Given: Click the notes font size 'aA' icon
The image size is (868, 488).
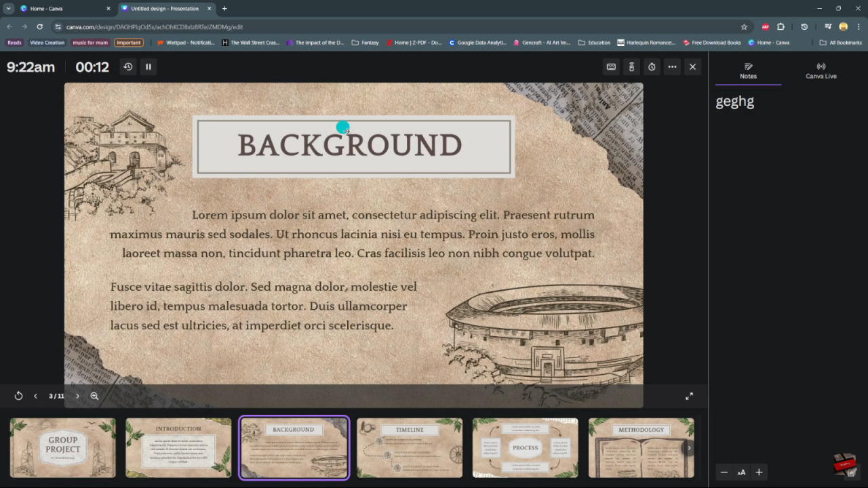Looking at the screenshot, I should (x=741, y=472).
